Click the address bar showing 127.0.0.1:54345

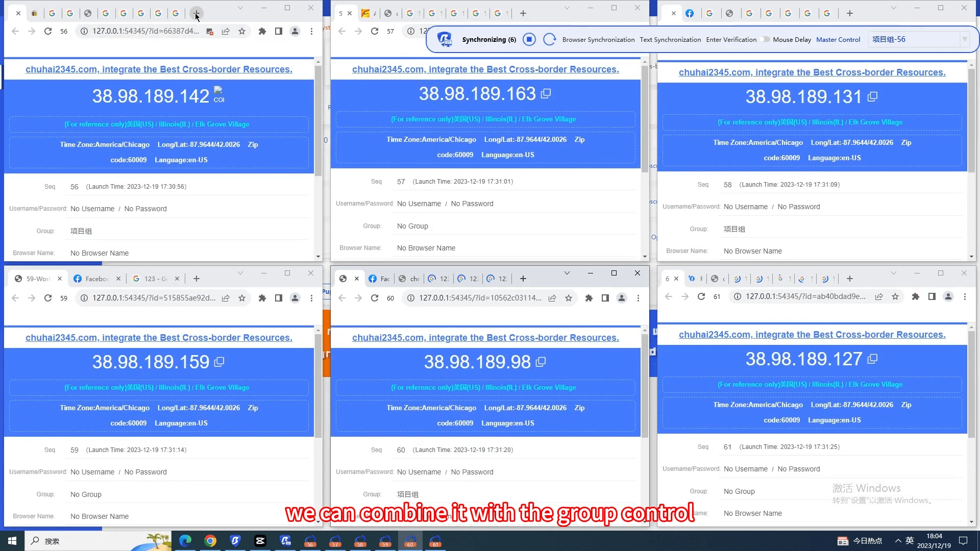coord(143,31)
